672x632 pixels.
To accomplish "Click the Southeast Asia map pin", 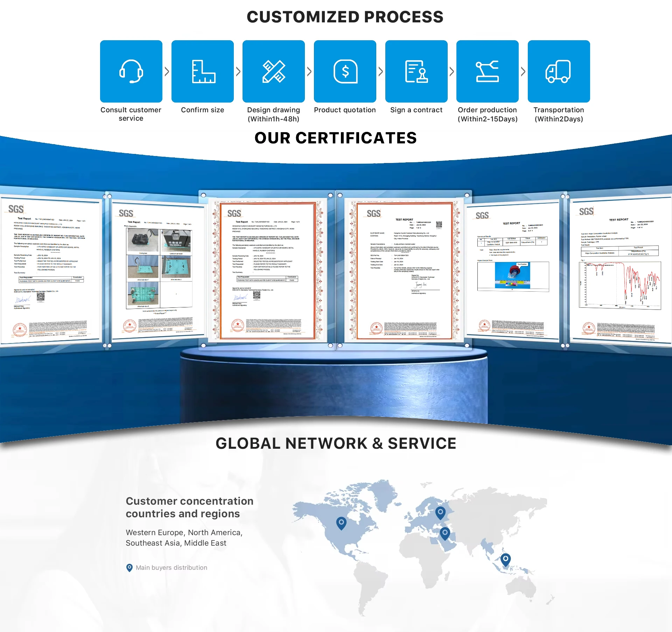I will (x=505, y=559).
